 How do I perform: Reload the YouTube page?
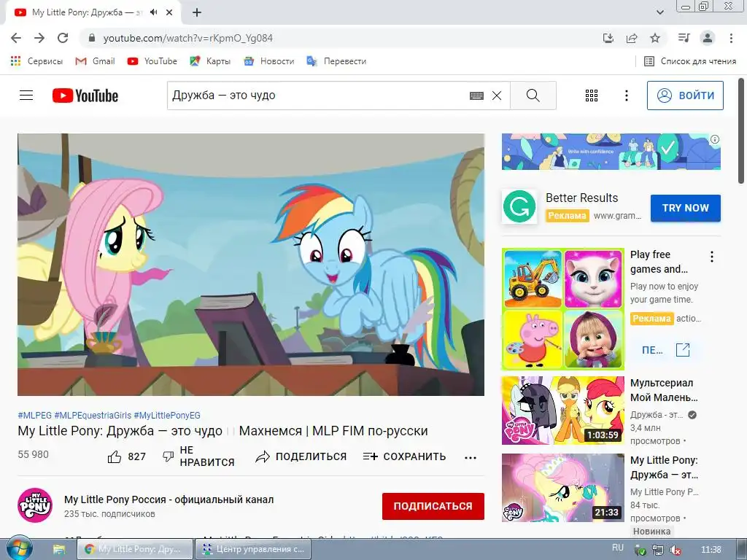click(x=63, y=38)
